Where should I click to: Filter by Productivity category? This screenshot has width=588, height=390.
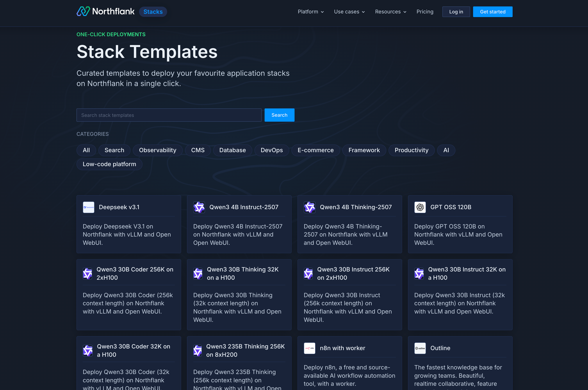click(x=411, y=150)
